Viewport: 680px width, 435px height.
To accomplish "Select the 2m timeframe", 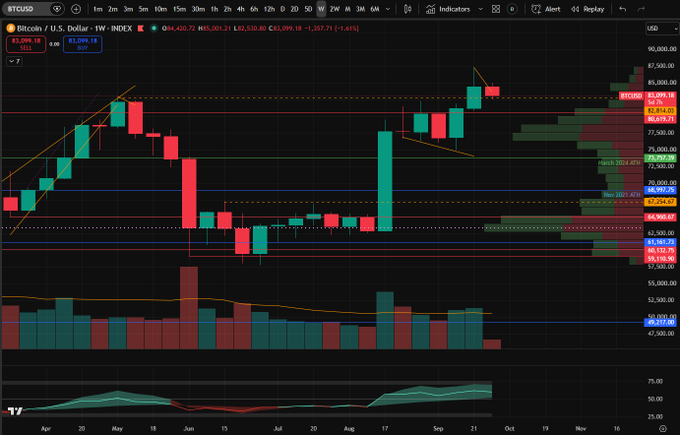I will (113, 9).
